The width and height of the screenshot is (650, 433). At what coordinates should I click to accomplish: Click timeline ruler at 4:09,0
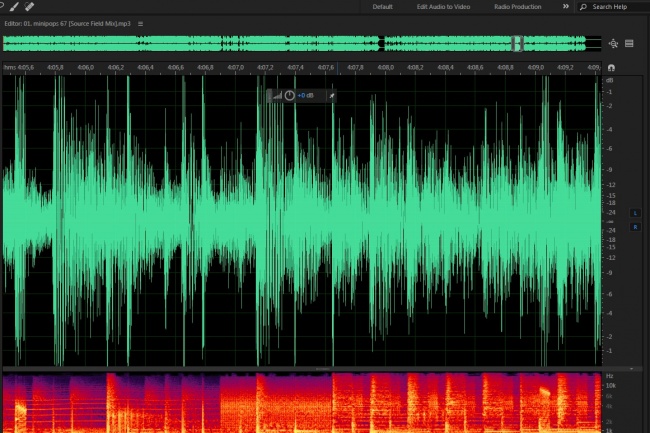click(x=536, y=67)
